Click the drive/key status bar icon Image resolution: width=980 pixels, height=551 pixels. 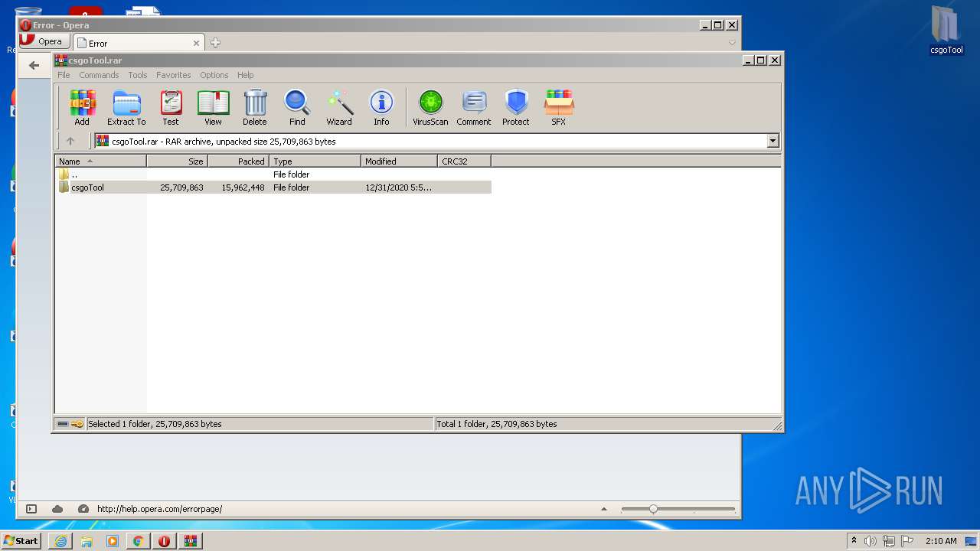70,424
